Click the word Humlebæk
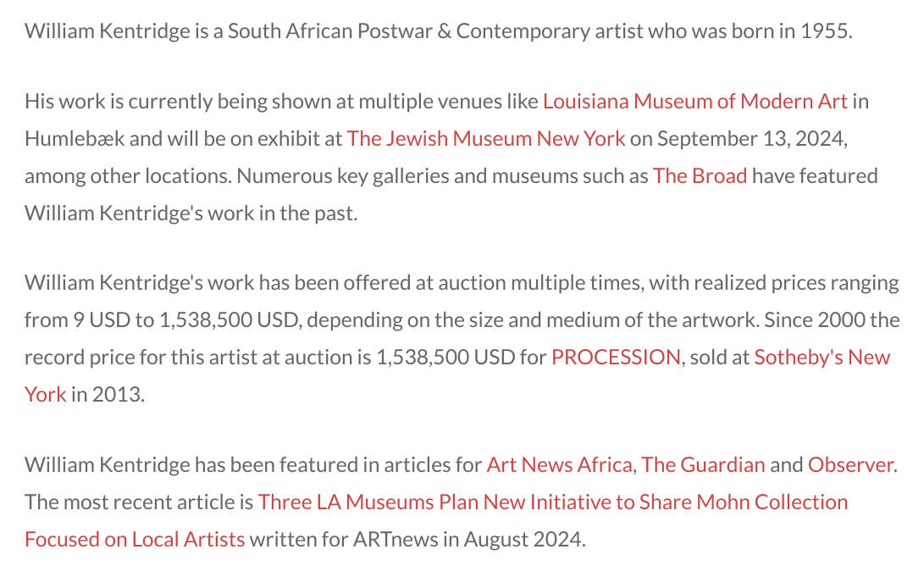 [74, 138]
